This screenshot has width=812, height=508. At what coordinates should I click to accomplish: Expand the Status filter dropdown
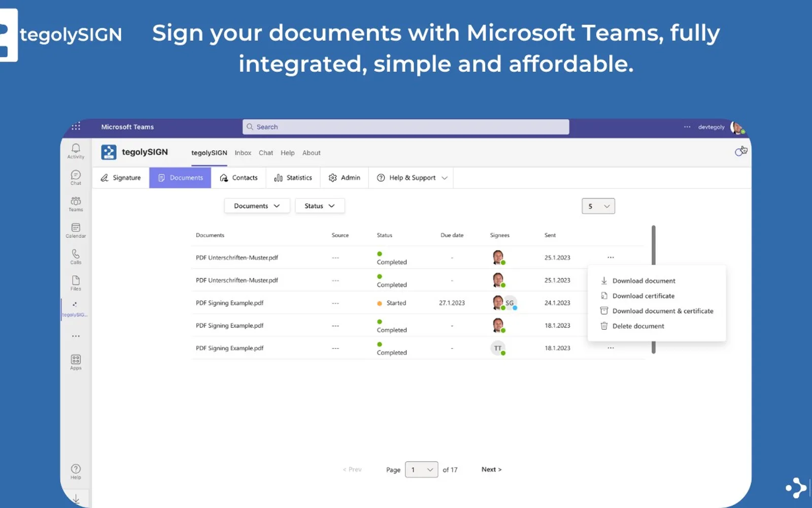point(320,206)
